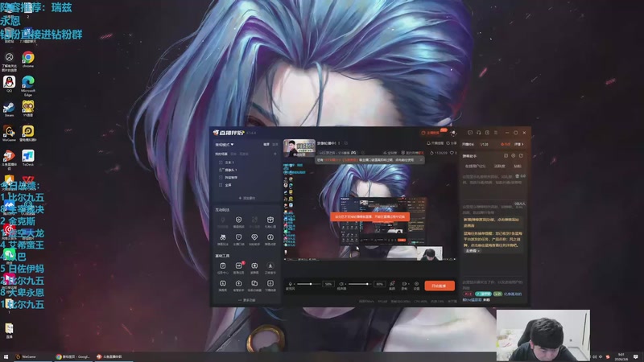Image resolution: width=644 pixels, height=362 pixels.
Task: Click 分享 share link above preview
Action: tap(452, 143)
